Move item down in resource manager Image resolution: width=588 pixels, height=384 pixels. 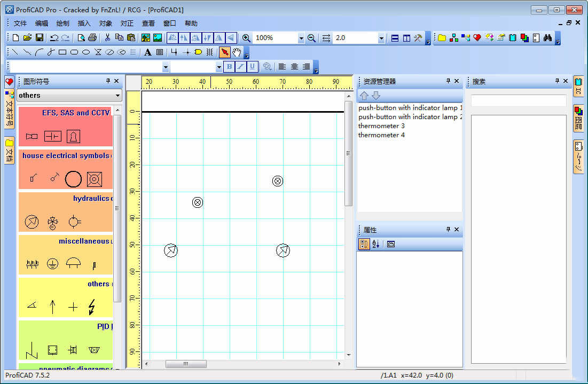tap(376, 96)
